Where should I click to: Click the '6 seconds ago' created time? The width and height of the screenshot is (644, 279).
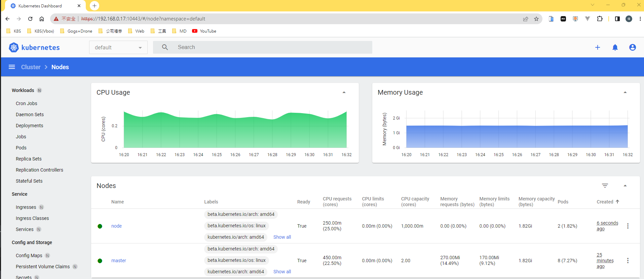click(x=607, y=226)
